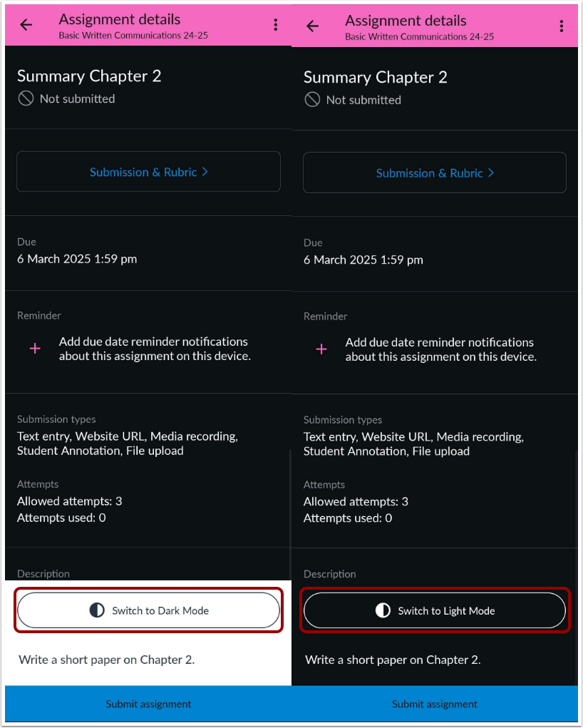Screen dimensions: 583x728
Task: Tap the plus icon to add a reminder
Action: click(x=34, y=349)
